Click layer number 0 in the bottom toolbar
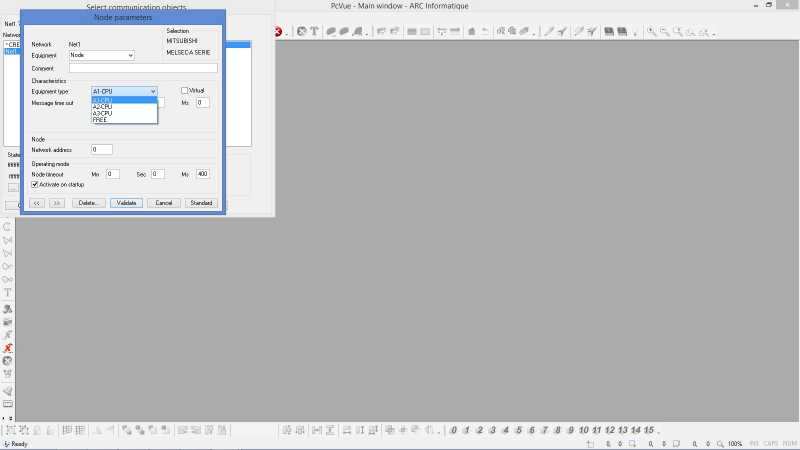 tap(454, 430)
